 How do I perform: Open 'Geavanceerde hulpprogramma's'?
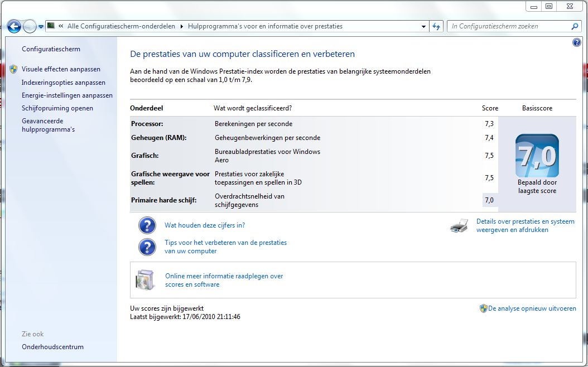(x=49, y=125)
